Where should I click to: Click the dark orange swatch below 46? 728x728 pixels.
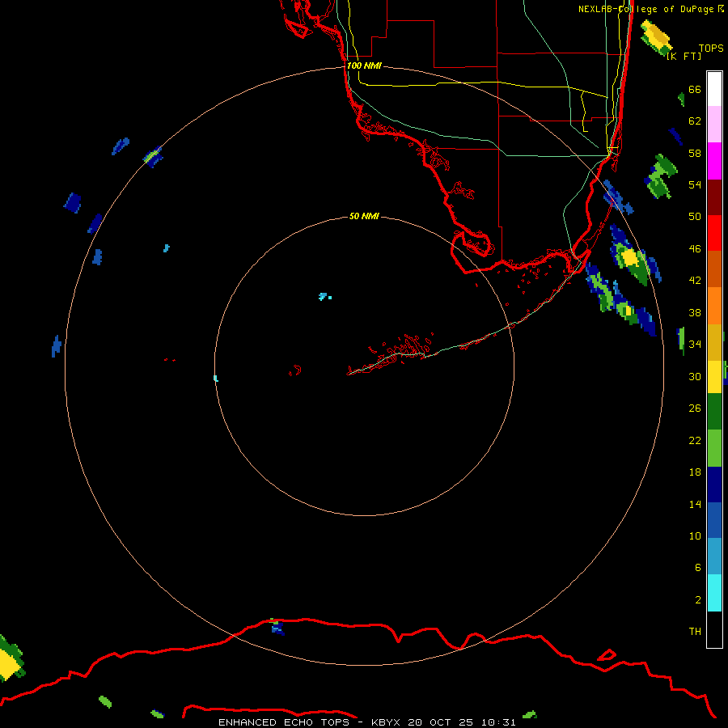(x=714, y=269)
